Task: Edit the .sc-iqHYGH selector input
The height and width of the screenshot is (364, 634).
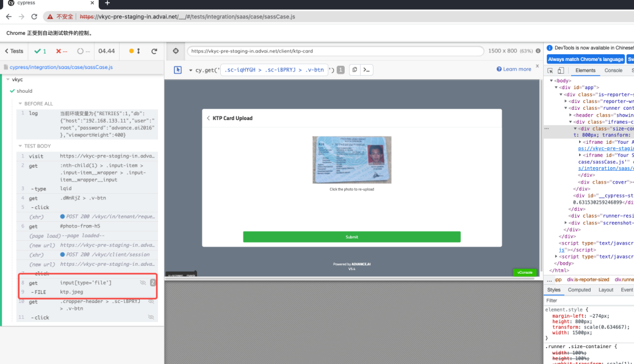Action: click(274, 70)
